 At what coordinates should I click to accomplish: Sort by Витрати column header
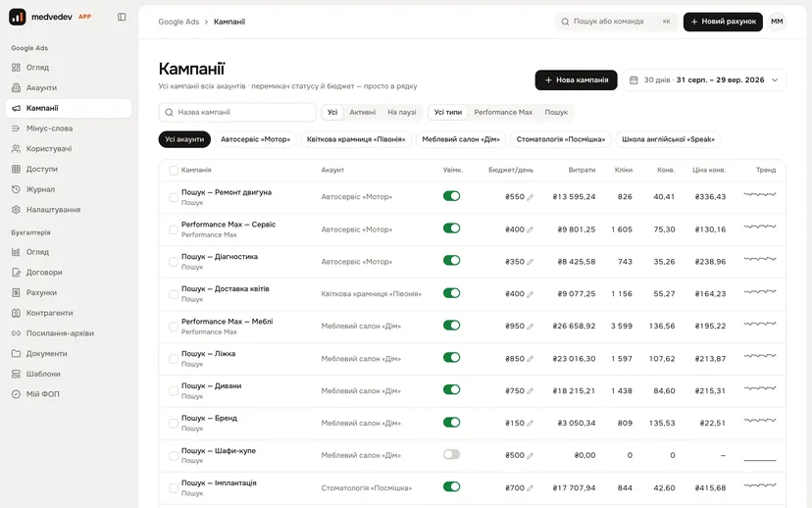[x=582, y=170]
